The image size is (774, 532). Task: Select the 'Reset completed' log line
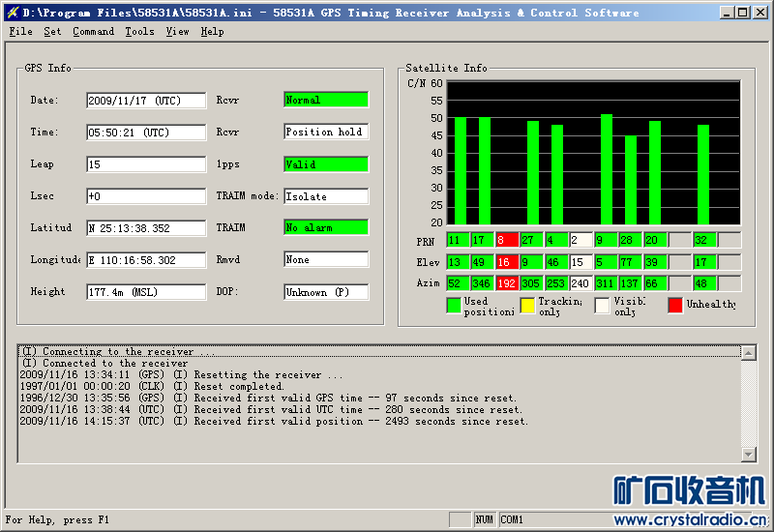(379, 386)
